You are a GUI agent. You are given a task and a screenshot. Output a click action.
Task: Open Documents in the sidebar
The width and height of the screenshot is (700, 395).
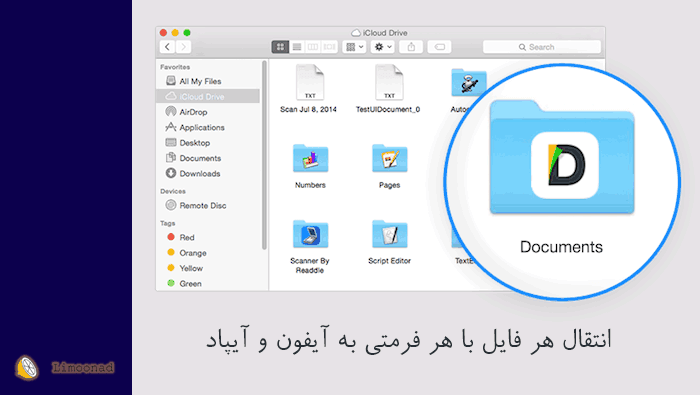[x=208, y=158]
